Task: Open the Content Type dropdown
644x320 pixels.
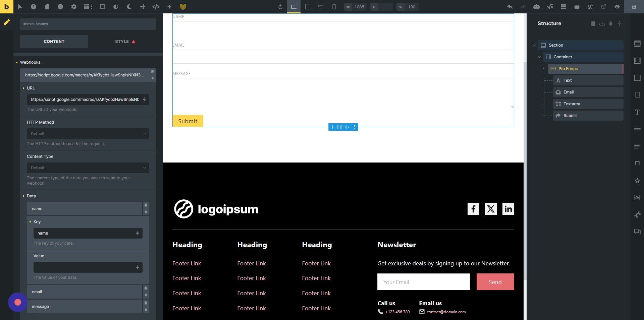Action: 88,168
